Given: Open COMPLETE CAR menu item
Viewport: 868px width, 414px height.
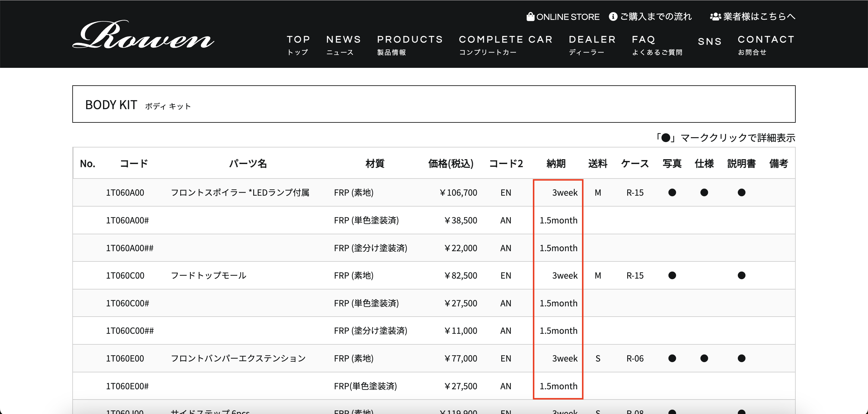Looking at the screenshot, I should coord(506,45).
